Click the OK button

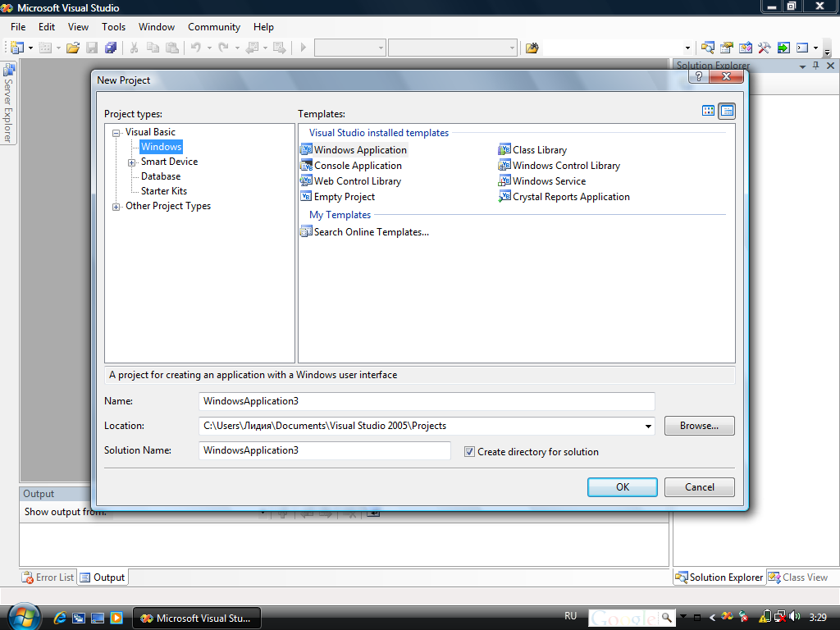click(623, 487)
